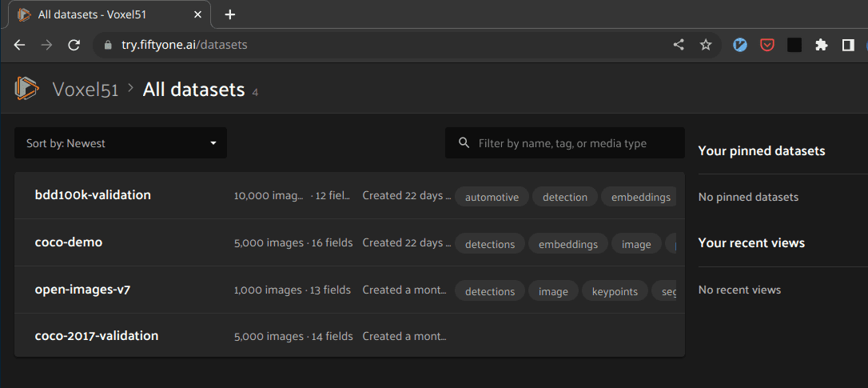Click the 12 fields text for bdd100k-validation
Image resolution: width=868 pixels, height=388 pixels.
tap(333, 196)
